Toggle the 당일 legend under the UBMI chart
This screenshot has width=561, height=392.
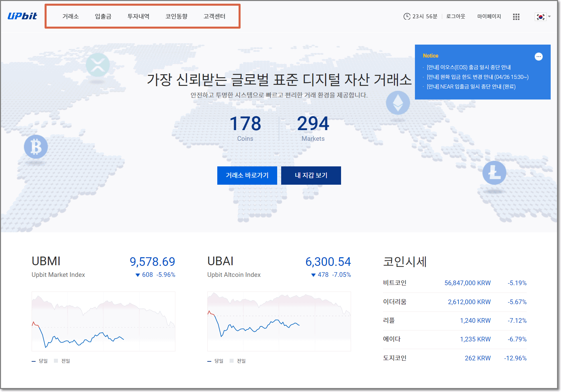(43, 361)
